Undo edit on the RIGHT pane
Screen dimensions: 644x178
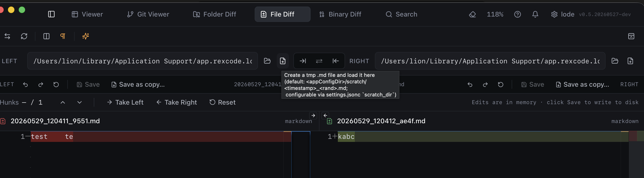point(470,85)
